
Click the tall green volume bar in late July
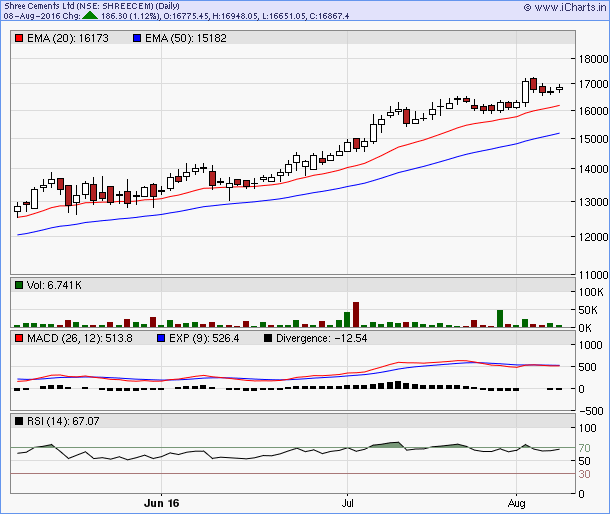tap(500, 319)
